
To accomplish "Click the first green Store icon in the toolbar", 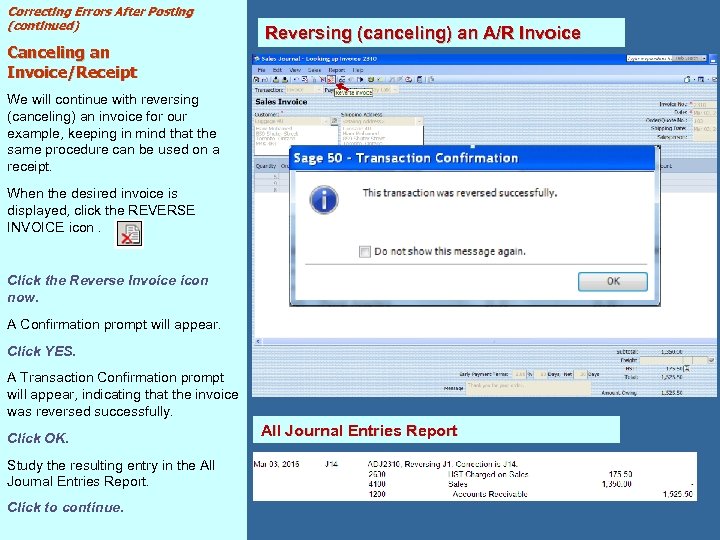I will point(276,79).
